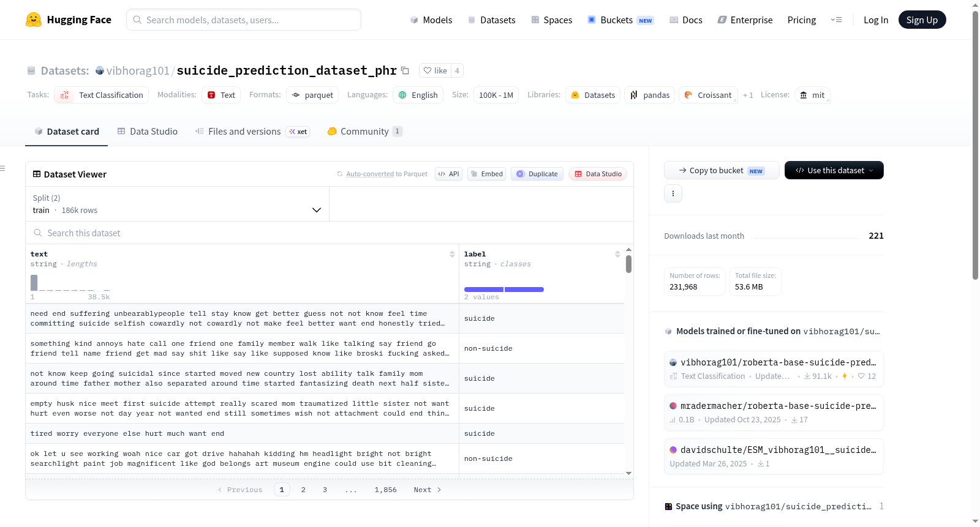
Task: Copy dataset name with copy icon
Action: [405, 70]
